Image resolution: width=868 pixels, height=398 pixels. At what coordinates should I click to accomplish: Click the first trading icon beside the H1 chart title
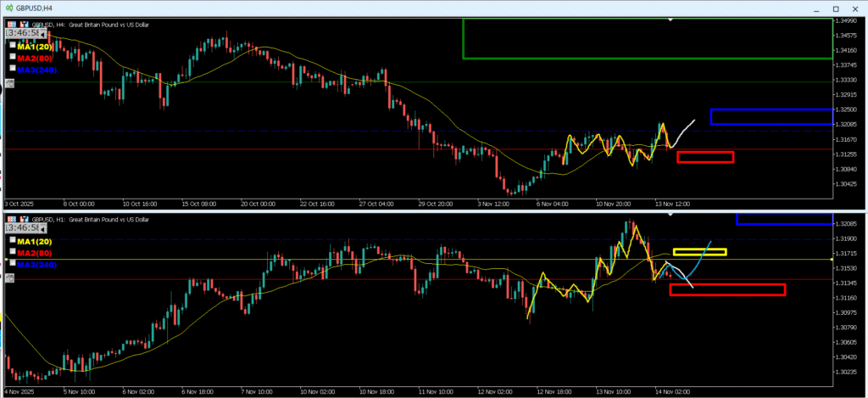(x=10, y=220)
